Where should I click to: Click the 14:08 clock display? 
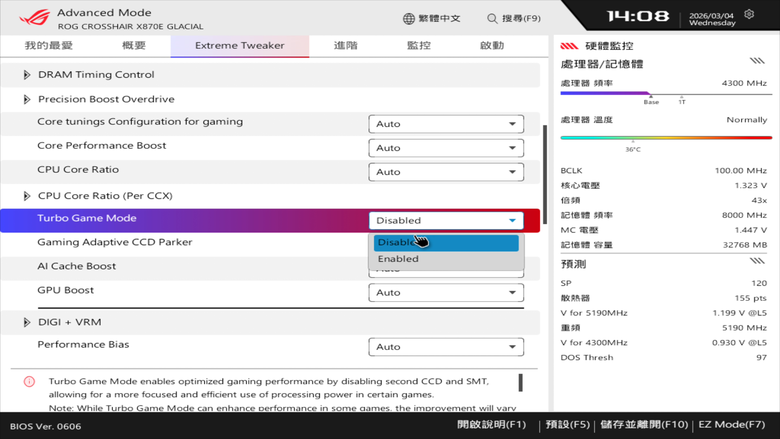click(638, 16)
